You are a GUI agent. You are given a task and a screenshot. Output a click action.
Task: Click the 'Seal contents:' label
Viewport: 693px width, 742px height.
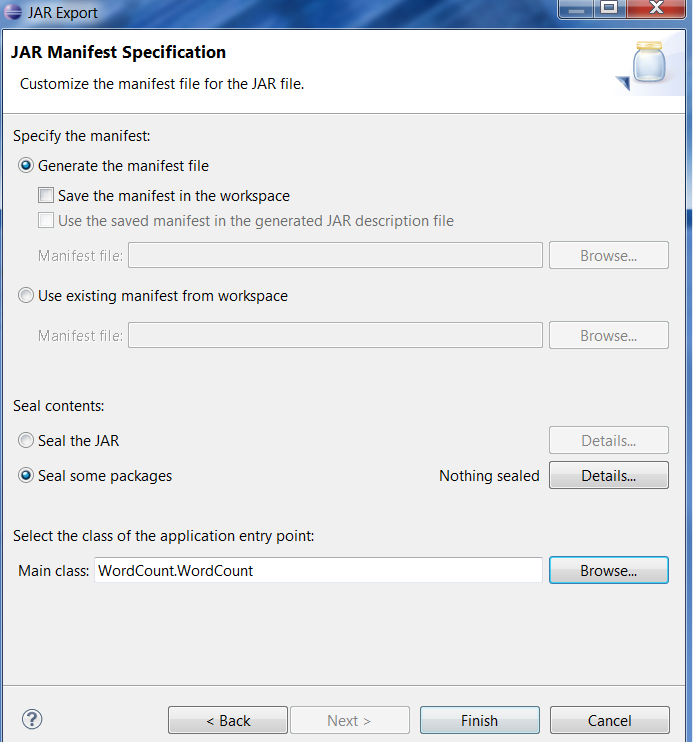coord(59,406)
